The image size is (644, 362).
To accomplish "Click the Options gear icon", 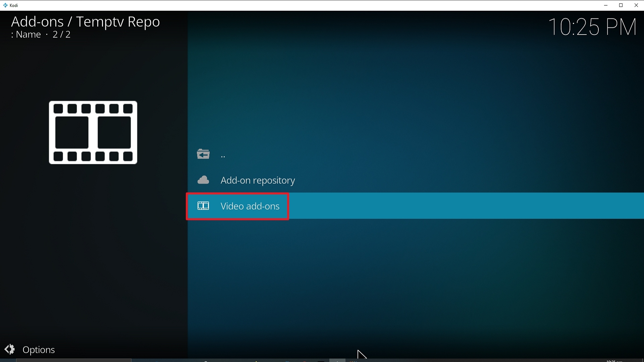I will point(10,349).
